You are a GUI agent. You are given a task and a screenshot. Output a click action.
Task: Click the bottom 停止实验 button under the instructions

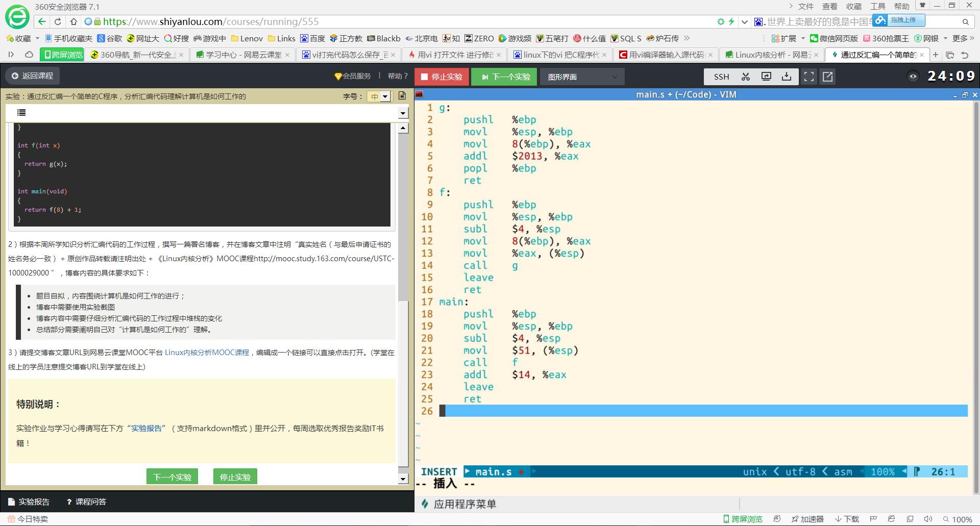(235, 477)
